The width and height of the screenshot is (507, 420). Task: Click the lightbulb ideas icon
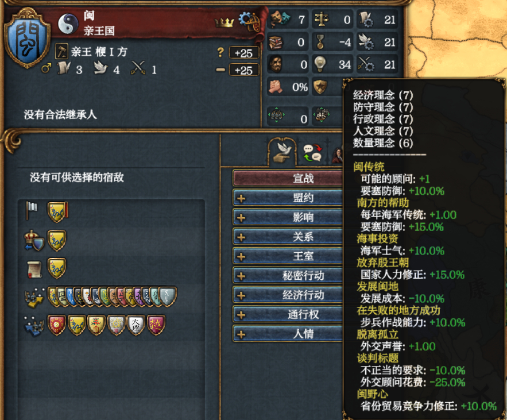(x=320, y=64)
